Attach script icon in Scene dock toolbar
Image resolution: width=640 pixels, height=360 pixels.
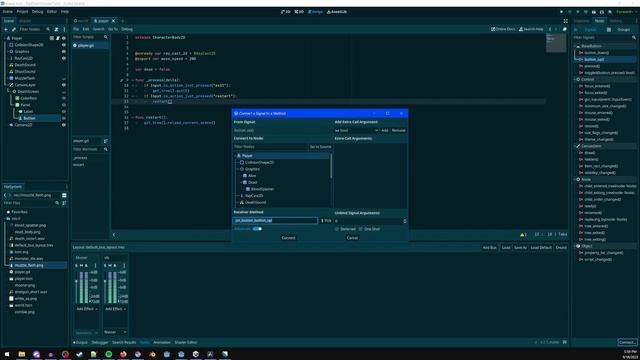click(56, 29)
